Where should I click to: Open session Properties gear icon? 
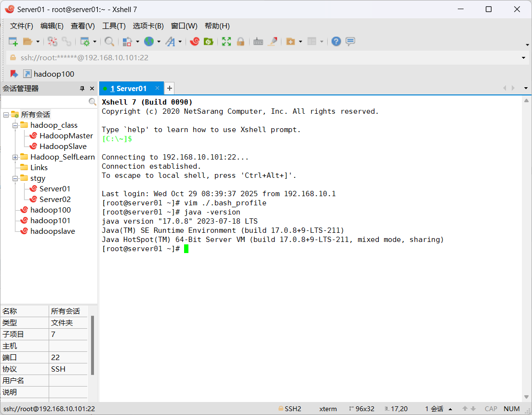click(84, 41)
